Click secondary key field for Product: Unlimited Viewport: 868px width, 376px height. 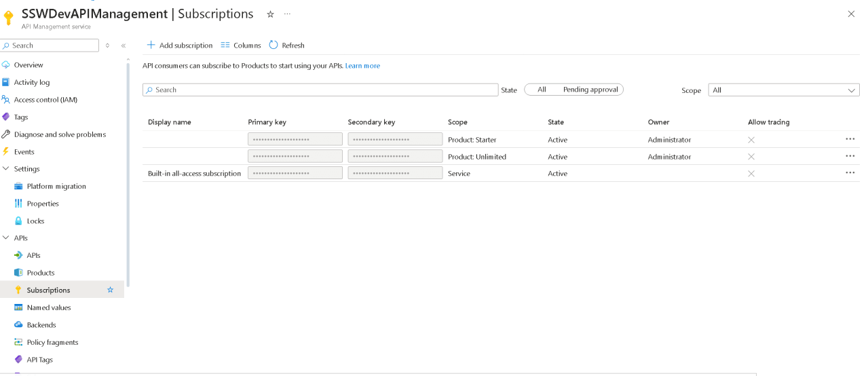click(395, 156)
